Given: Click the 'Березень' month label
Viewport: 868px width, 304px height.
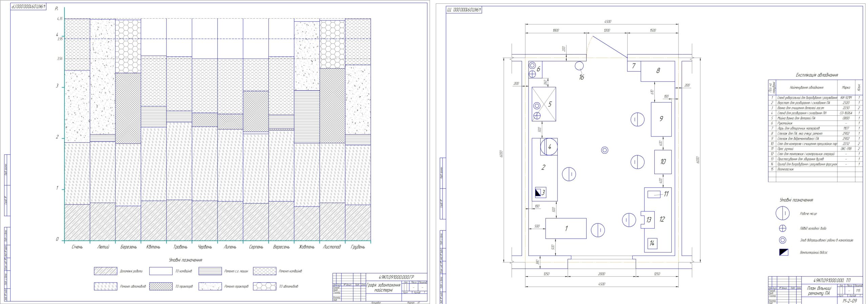Looking at the screenshot, I should (x=129, y=247).
